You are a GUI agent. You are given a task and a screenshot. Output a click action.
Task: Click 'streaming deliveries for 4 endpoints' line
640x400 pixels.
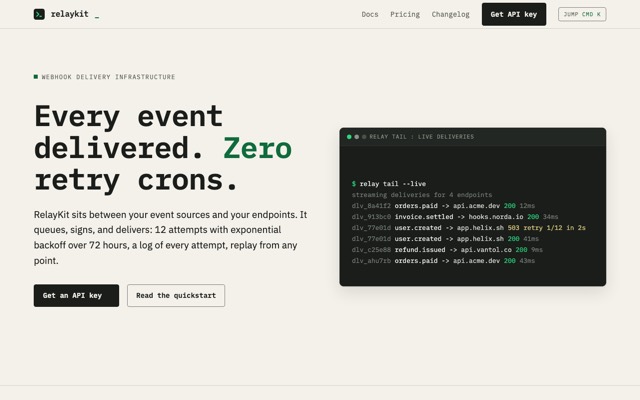coord(422,195)
